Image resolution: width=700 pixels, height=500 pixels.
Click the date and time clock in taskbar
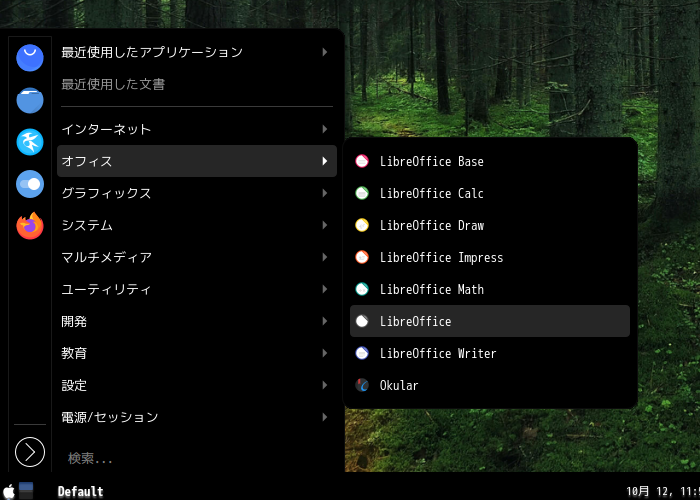tap(663, 492)
